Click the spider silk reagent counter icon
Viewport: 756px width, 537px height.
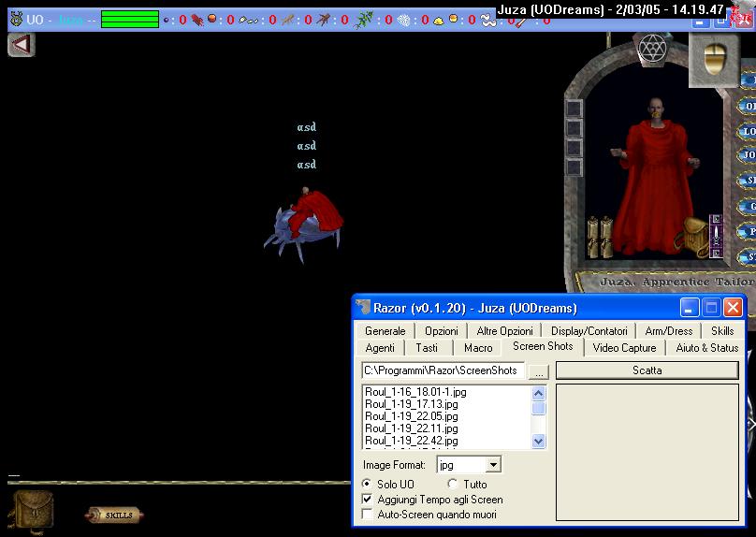[404, 21]
